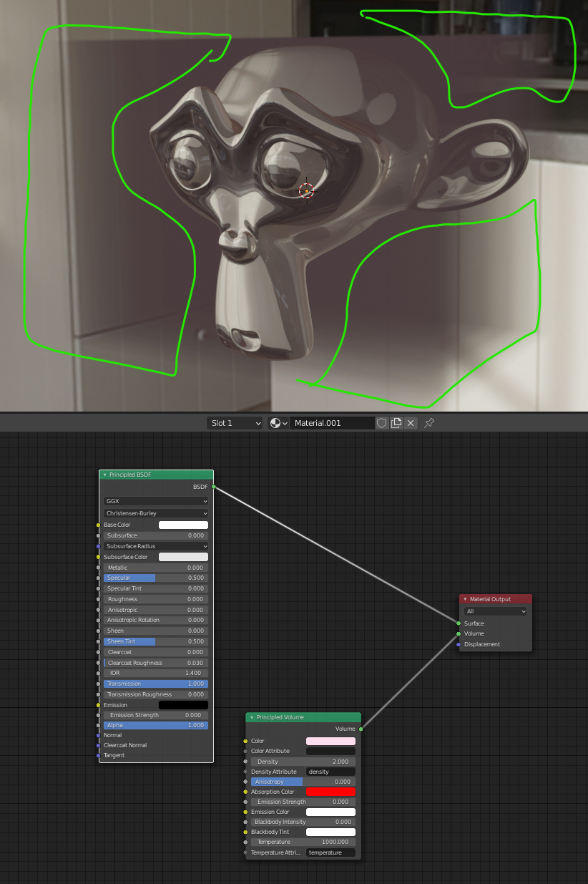The width and height of the screenshot is (588, 884).
Task: Click the Material.001 name field
Action: point(332,423)
